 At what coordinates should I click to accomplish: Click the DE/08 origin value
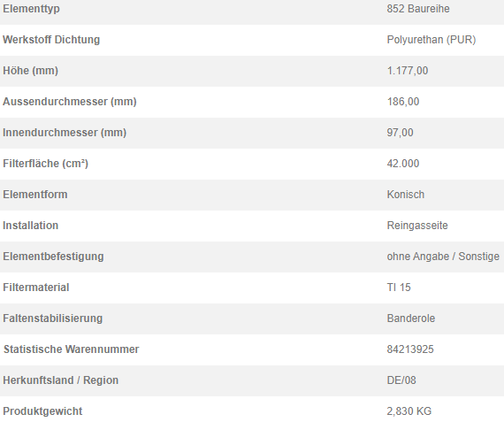(x=401, y=380)
